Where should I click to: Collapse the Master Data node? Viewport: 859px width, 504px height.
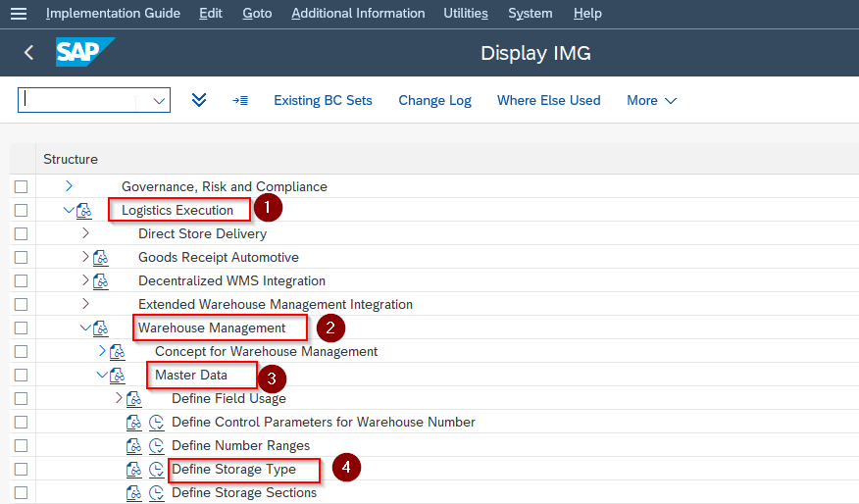coord(102,375)
